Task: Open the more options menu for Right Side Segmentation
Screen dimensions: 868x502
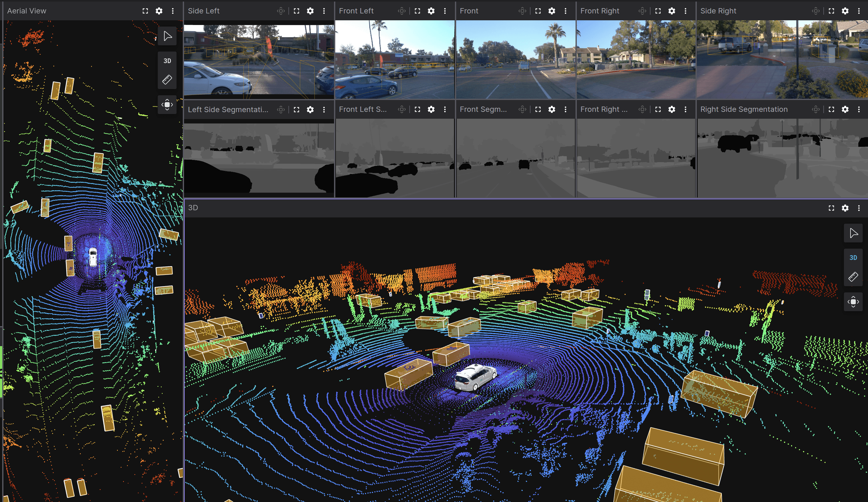Action: pyautogui.click(x=859, y=109)
